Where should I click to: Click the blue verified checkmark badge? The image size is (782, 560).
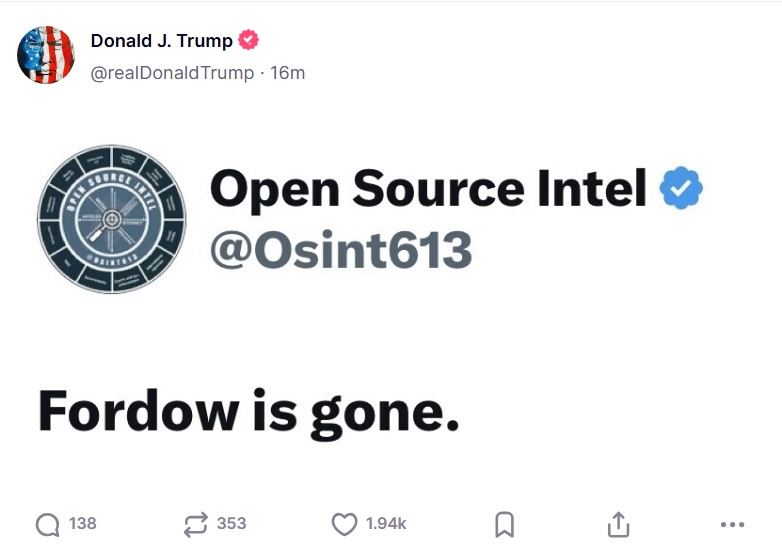(x=682, y=189)
